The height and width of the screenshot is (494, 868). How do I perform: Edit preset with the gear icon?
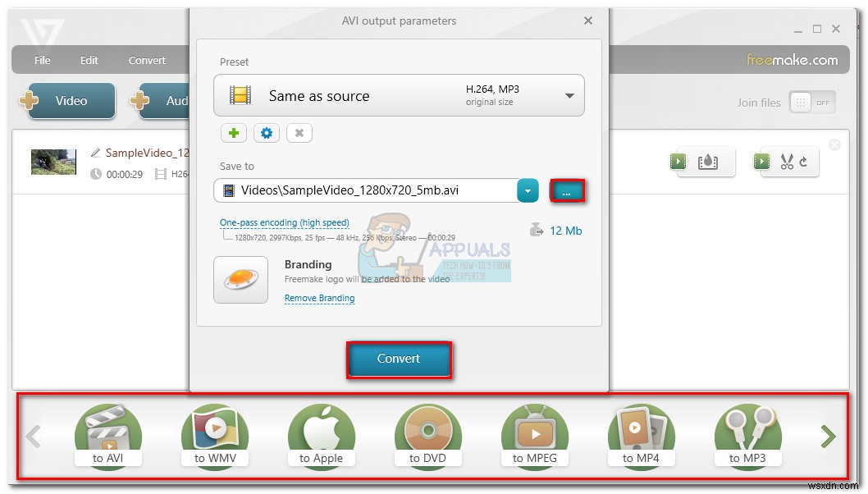[x=267, y=133]
